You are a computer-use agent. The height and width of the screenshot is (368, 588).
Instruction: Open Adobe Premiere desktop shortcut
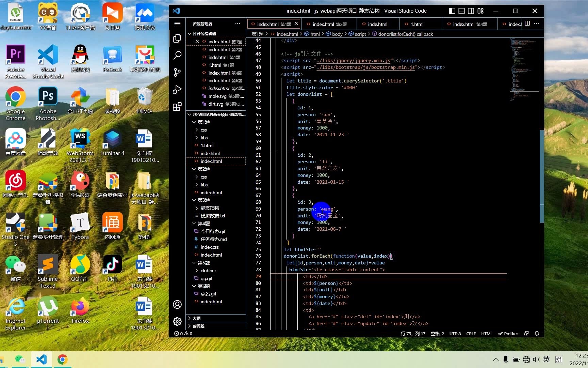(16, 62)
